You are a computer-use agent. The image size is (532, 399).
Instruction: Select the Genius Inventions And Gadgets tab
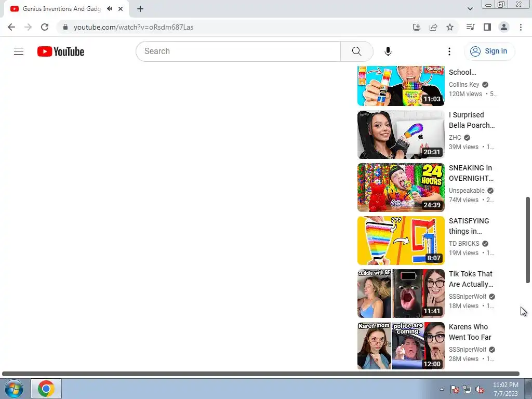point(61,9)
